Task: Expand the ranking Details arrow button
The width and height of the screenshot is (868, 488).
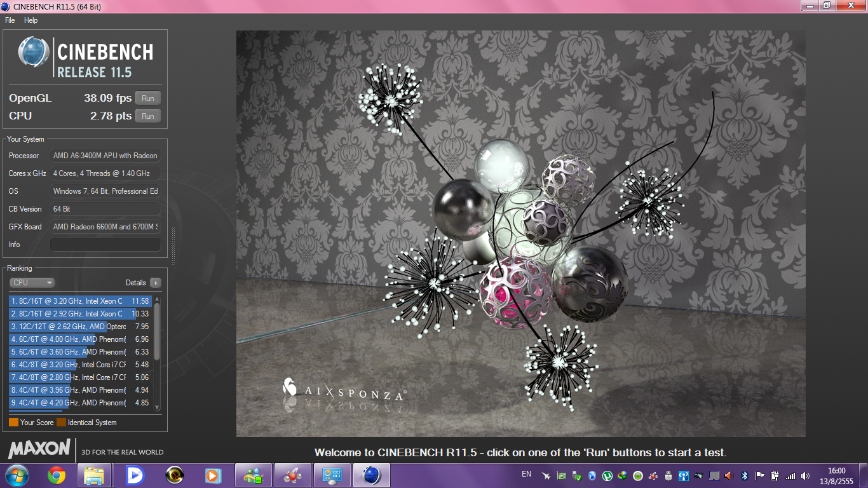Action: [x=155, y=283]
